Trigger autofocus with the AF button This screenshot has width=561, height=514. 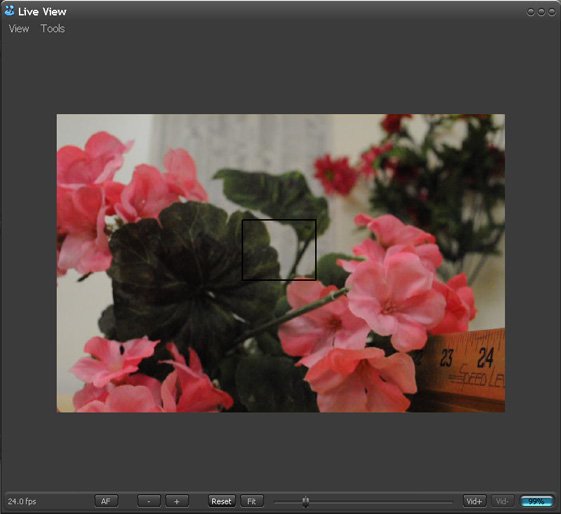(x=106, y=501)
